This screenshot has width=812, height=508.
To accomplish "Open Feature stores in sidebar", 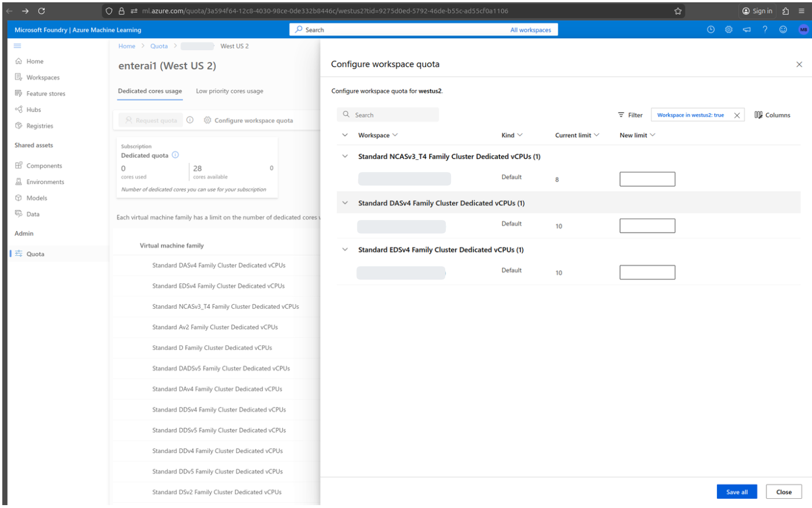I will 40,94.
